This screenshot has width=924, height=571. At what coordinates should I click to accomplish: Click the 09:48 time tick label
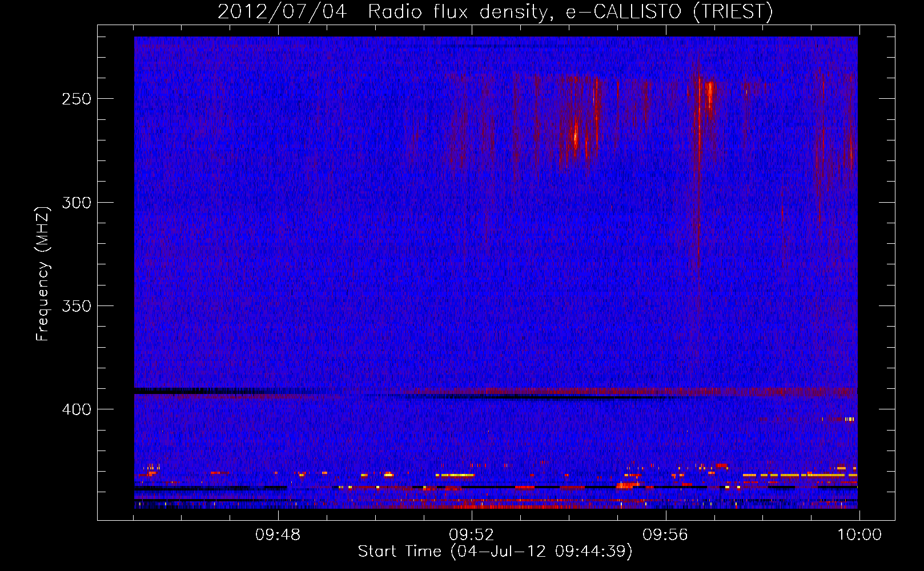(x=278, y=535)
